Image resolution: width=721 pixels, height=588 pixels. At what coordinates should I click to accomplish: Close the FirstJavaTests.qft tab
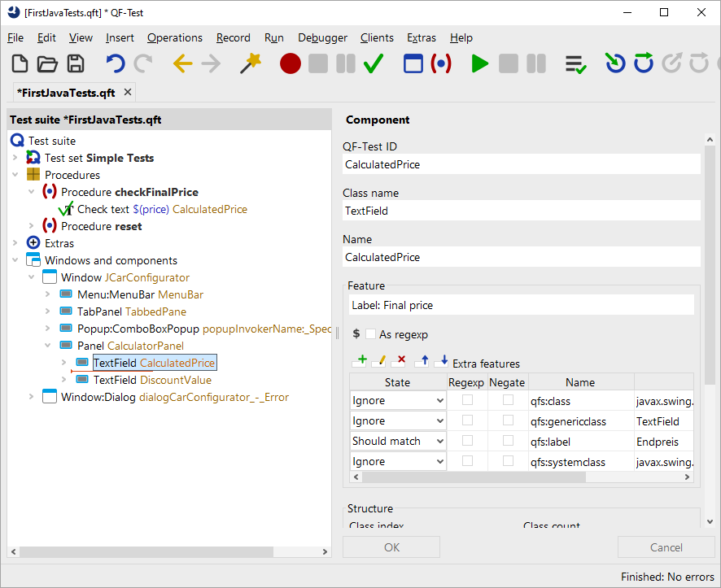pyautogui.click(x=128, y=93)
